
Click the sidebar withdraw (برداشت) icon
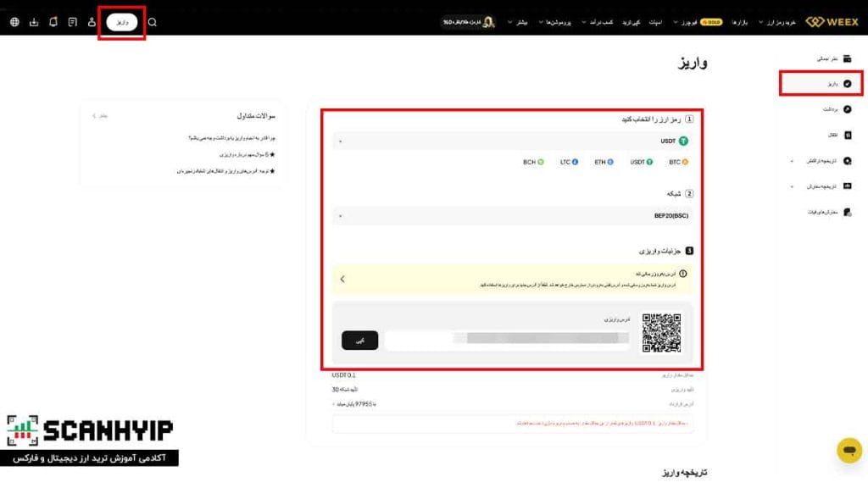coord(847,109)
